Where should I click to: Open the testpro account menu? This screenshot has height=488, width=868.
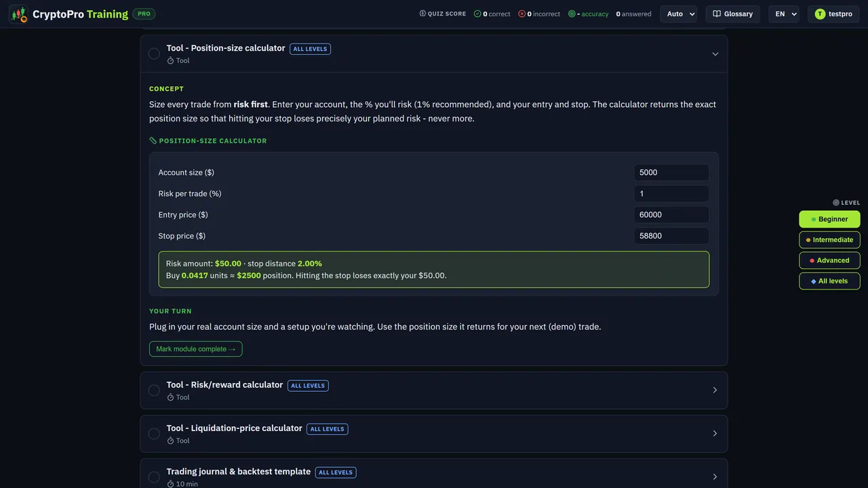(833, 14)
